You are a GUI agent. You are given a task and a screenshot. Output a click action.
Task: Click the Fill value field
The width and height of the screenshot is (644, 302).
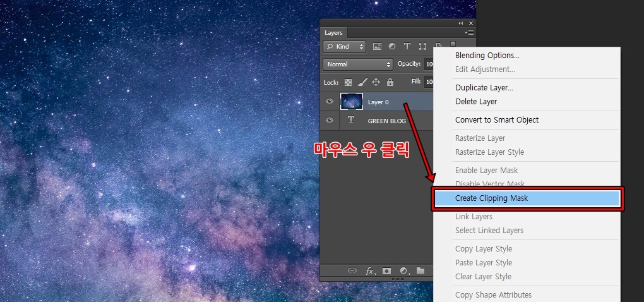pos(429,82)
